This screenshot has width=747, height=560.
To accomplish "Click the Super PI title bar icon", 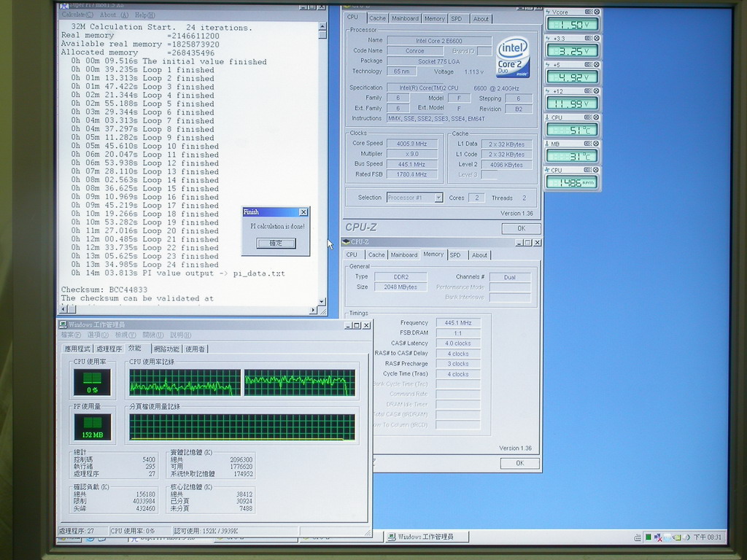I will 64,6.
